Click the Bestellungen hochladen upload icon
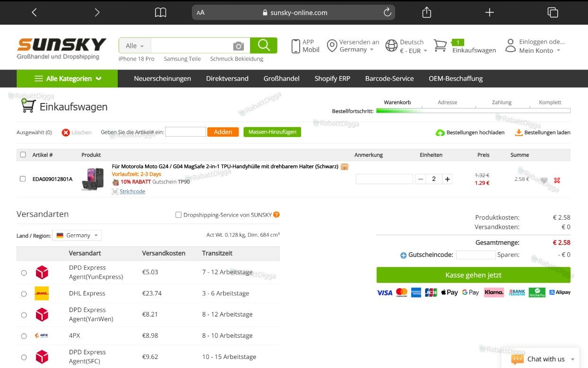 point(440,133)
